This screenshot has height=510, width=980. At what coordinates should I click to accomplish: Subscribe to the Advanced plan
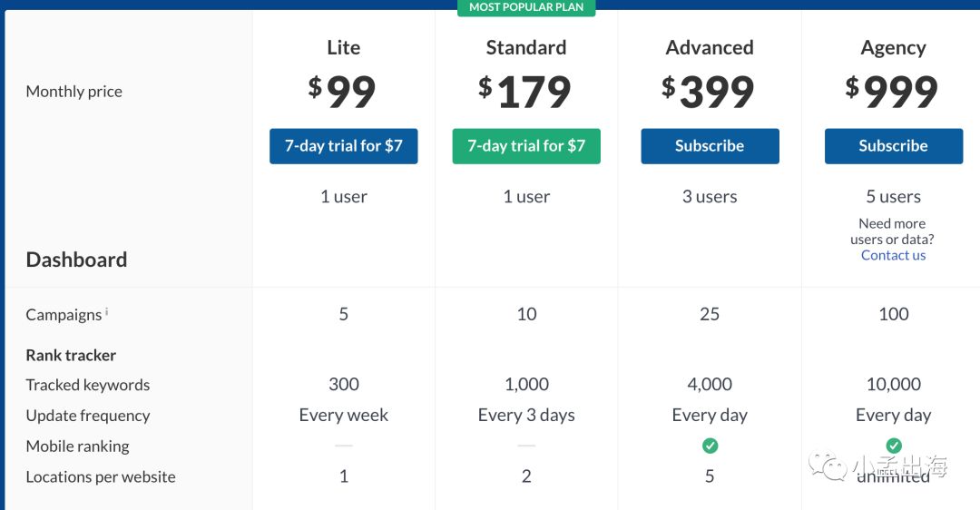[x=710, y=146]
